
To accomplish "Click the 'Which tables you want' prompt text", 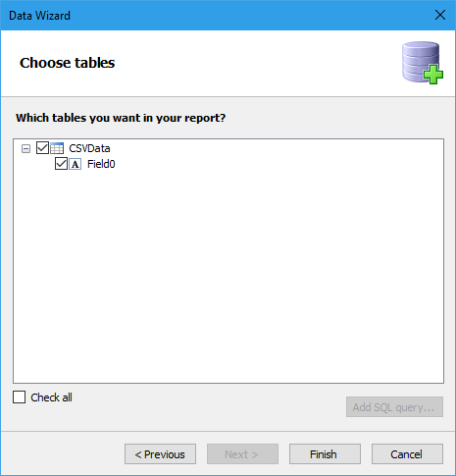I will coord(121,118).
